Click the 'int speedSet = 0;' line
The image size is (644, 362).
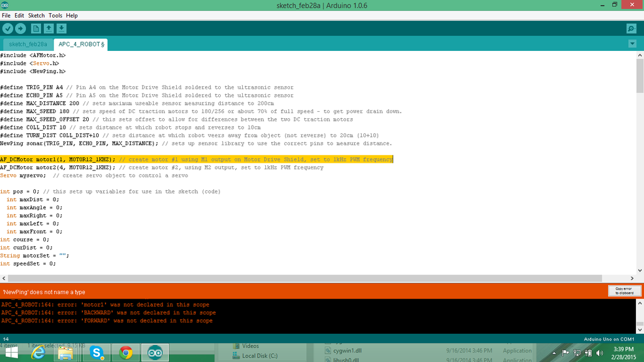tap(28, 263)
